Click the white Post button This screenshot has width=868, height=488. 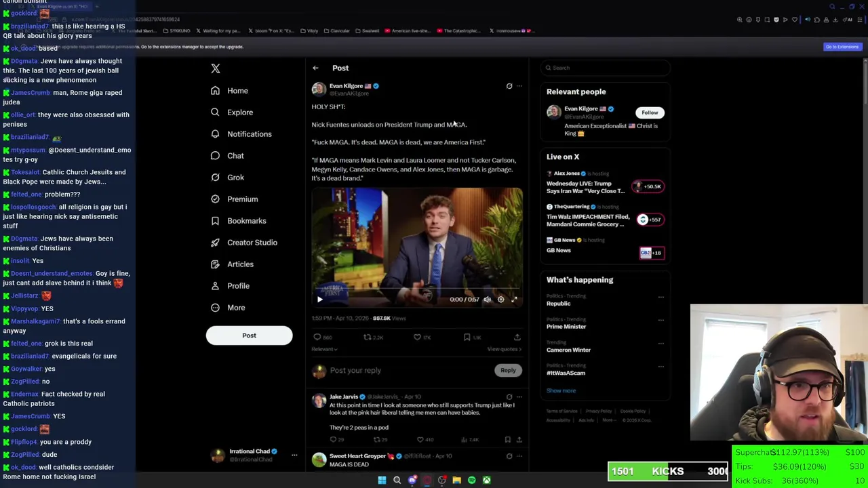click(x=249, y=335)
